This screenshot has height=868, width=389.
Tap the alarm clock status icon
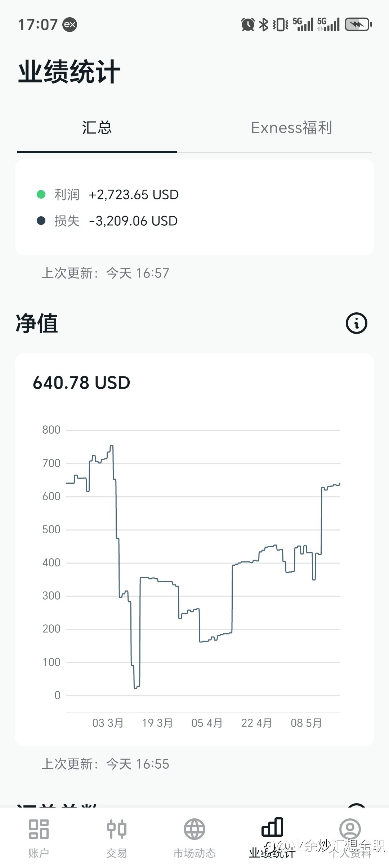tap(248, 24)
